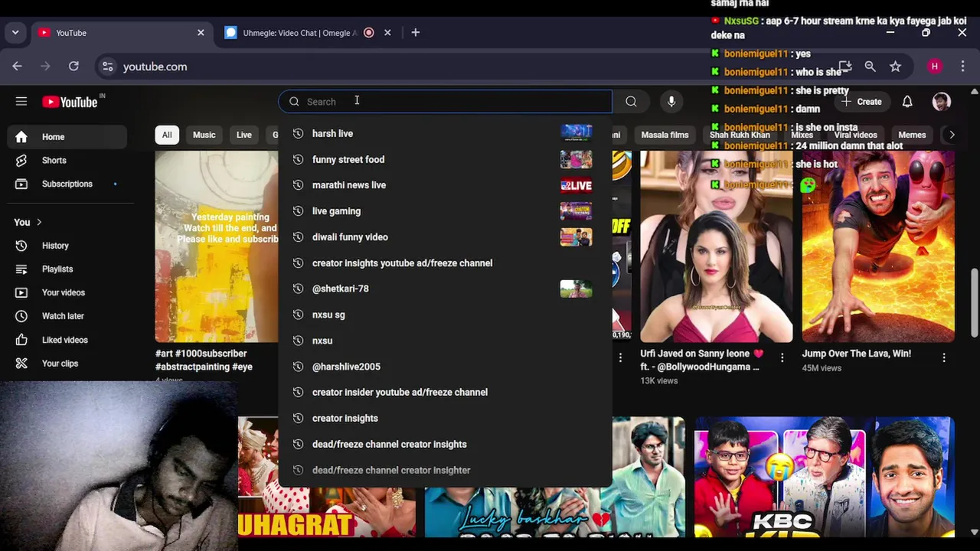Open the browser zoom magnifier icon

870,67
